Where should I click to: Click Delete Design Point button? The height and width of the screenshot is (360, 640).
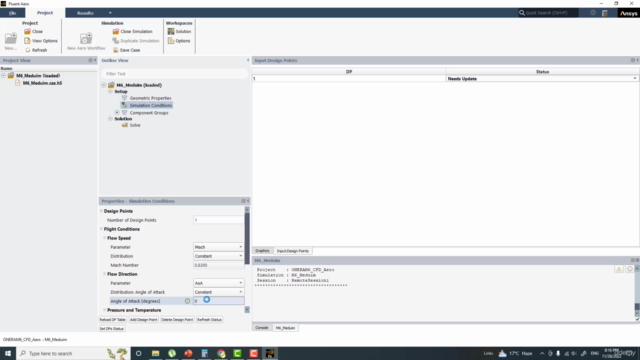click(x=177, y=320)
